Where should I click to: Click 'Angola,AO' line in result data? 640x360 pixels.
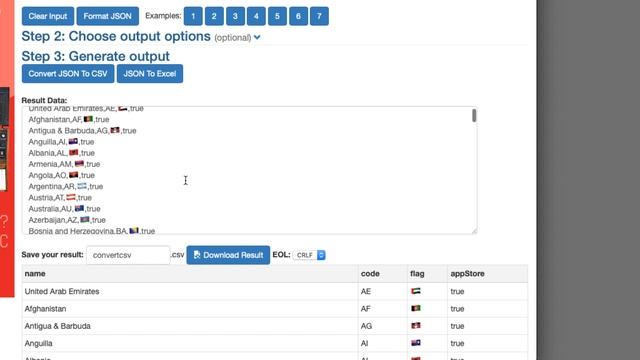point(62,176)
